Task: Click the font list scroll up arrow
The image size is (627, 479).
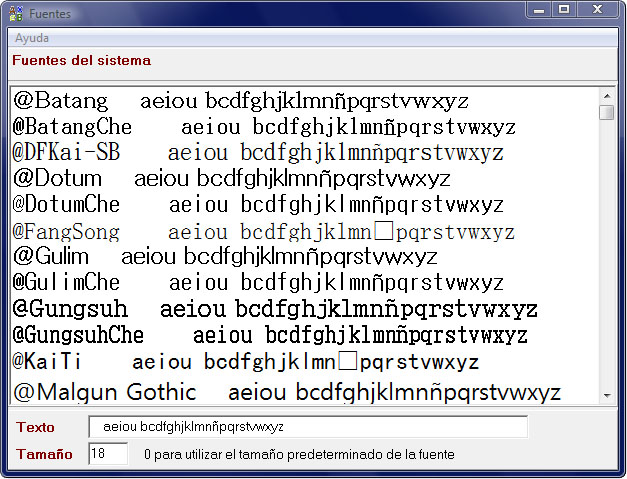Action: click(x=607, y=96)
